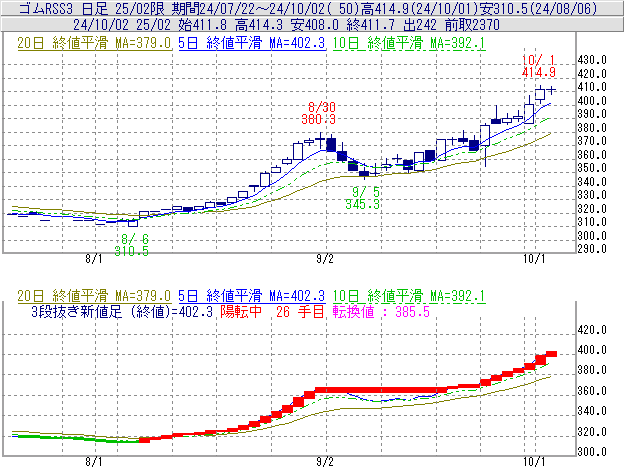Click the 3段抜き新値足 (終値)=402.3 label
This screenshot has width=624, height=475.
click(122, 311)
